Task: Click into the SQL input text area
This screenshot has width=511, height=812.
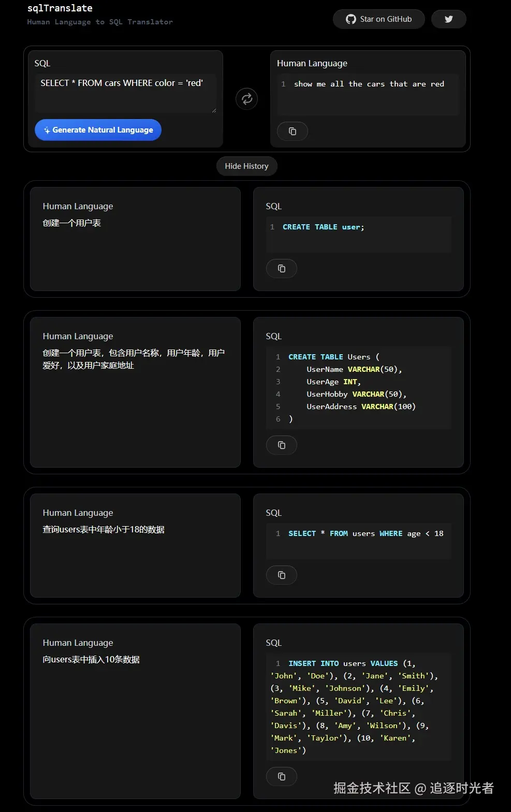Action: click(x=125, y=93)
